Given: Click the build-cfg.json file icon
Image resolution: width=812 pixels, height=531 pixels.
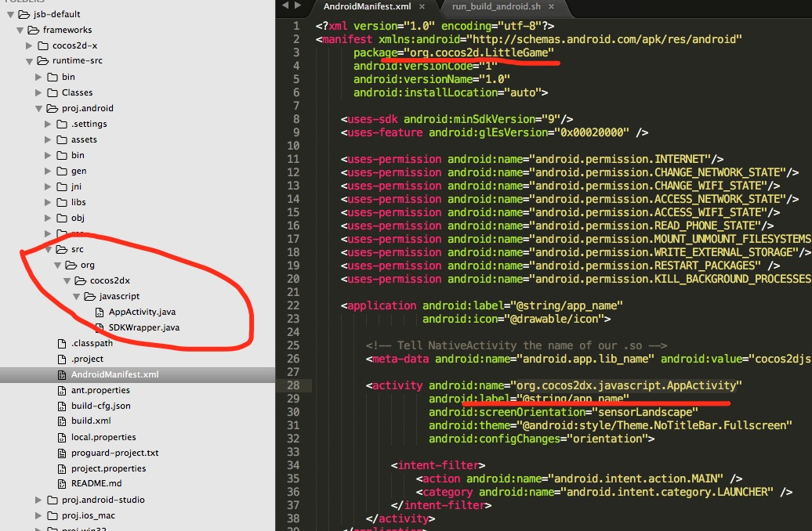Looking at the screenshot, I should (x=62, y=406).
